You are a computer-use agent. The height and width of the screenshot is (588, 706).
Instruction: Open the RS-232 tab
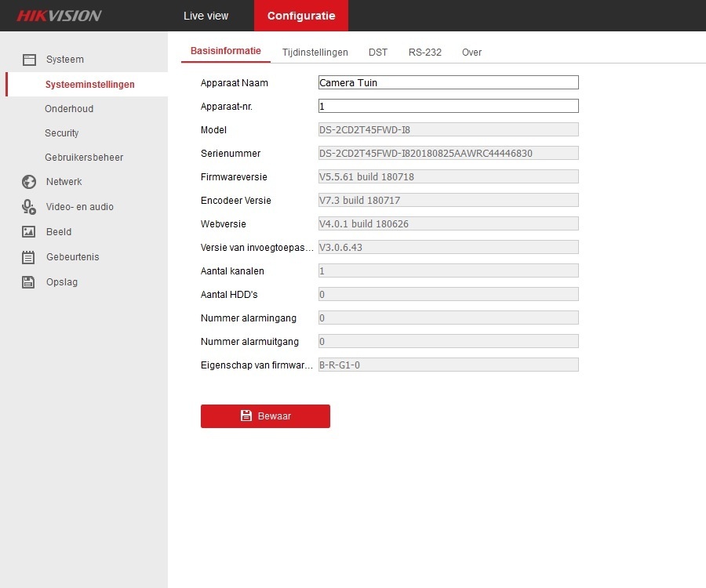coord(425,53)
